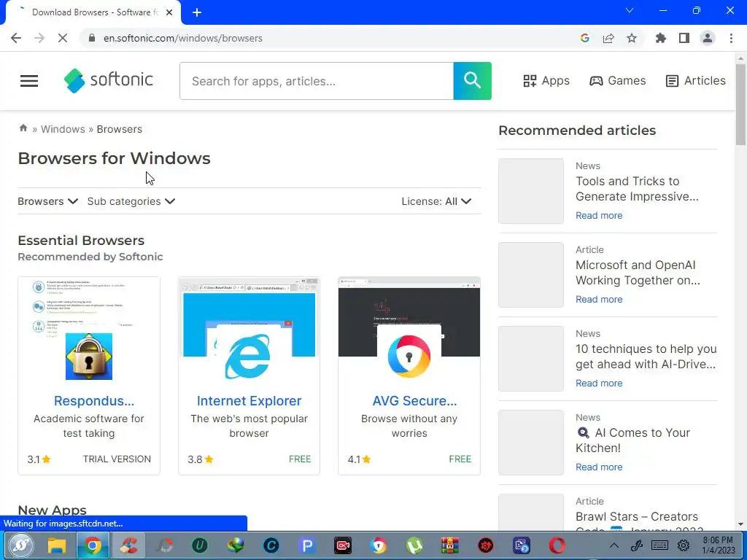The image size is (747, 560).
Task: Open File Explorer from the taskbar
Action: tap(57, 545)
